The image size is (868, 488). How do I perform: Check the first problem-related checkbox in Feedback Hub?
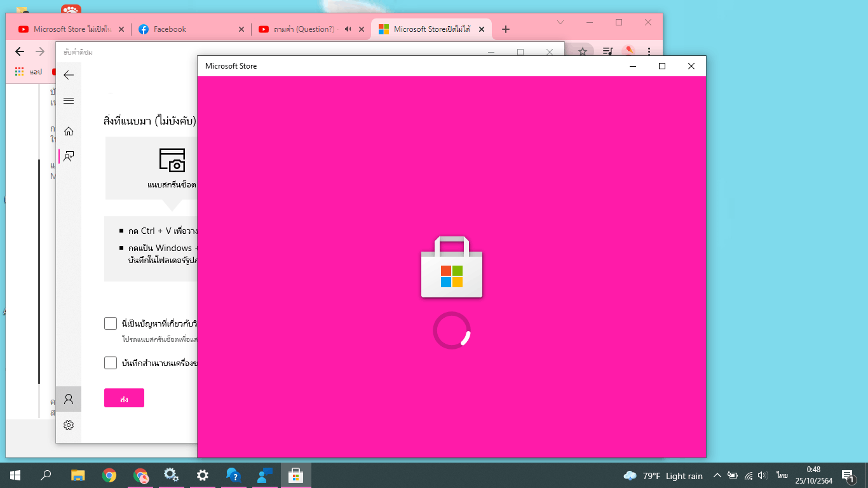click(x=111, y=323)
